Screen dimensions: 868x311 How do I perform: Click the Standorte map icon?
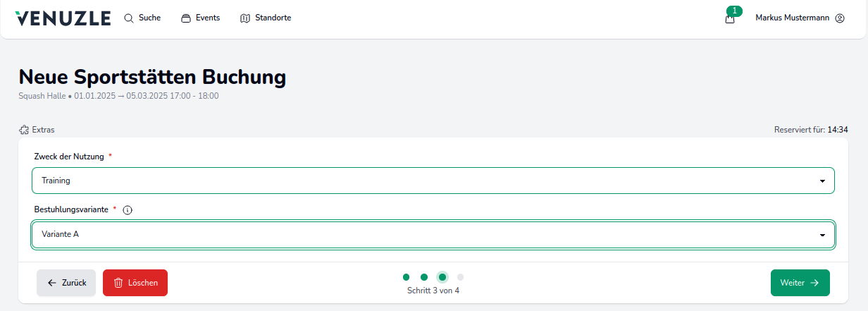[245, 18]
